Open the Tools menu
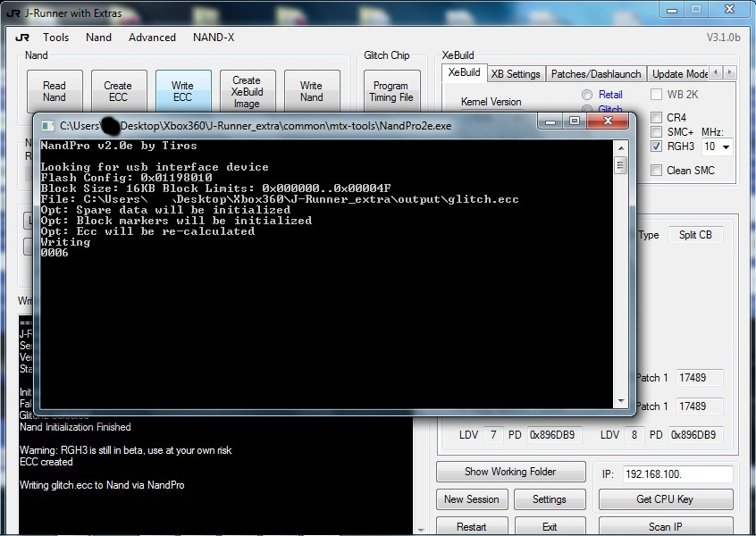 56,38
